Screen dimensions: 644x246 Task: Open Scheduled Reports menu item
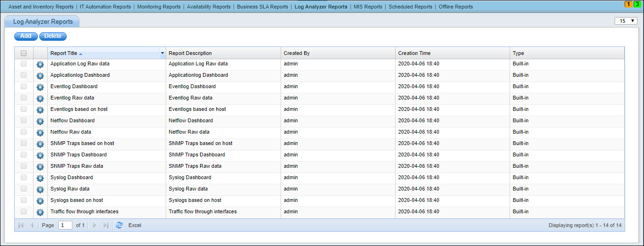point(410,7)
